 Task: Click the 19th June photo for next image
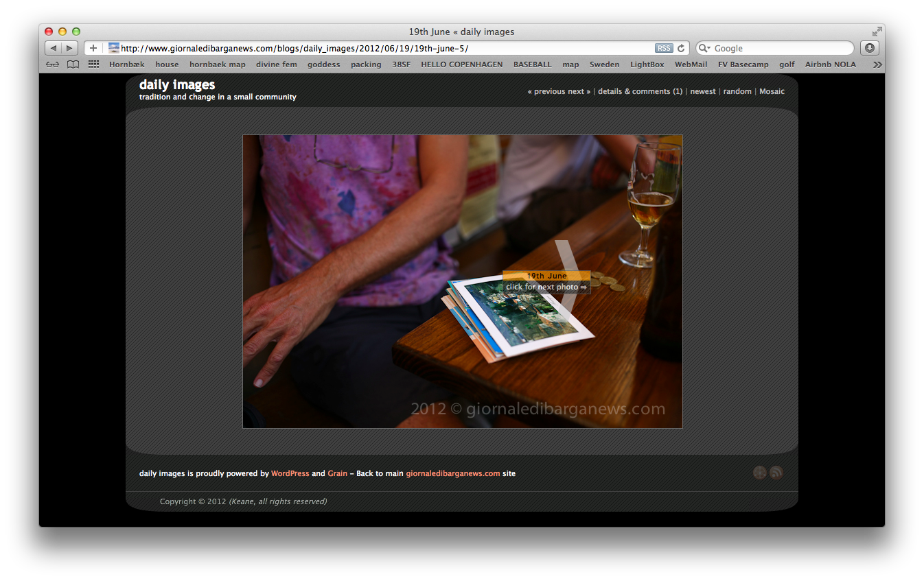tap(462, 281)
